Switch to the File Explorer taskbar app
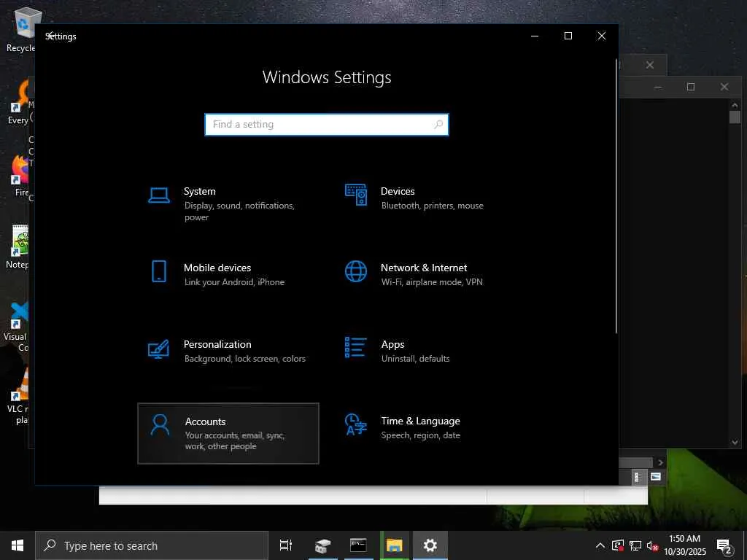This screenshot has height=560, width=747. click(395, 545)
